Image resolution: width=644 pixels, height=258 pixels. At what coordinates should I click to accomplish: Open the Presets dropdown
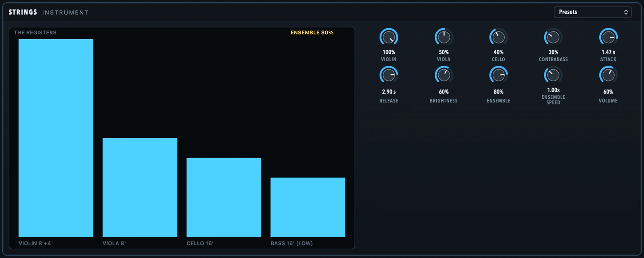[592, 12]
